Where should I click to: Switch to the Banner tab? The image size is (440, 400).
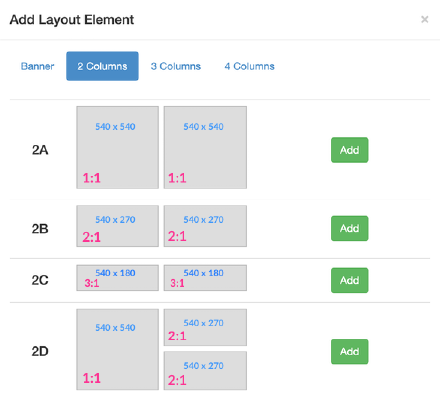tap(37, 66)
